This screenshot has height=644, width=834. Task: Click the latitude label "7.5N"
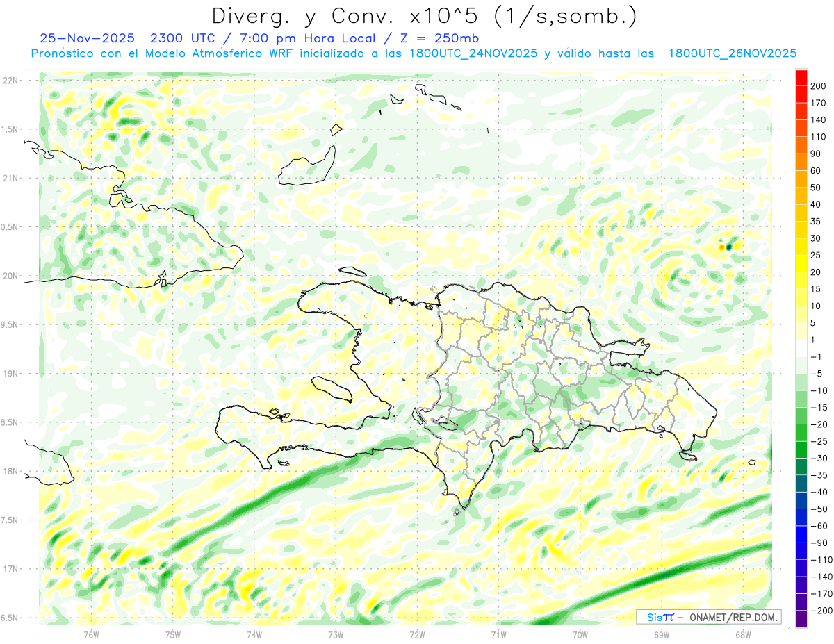(x=10, y=520)
